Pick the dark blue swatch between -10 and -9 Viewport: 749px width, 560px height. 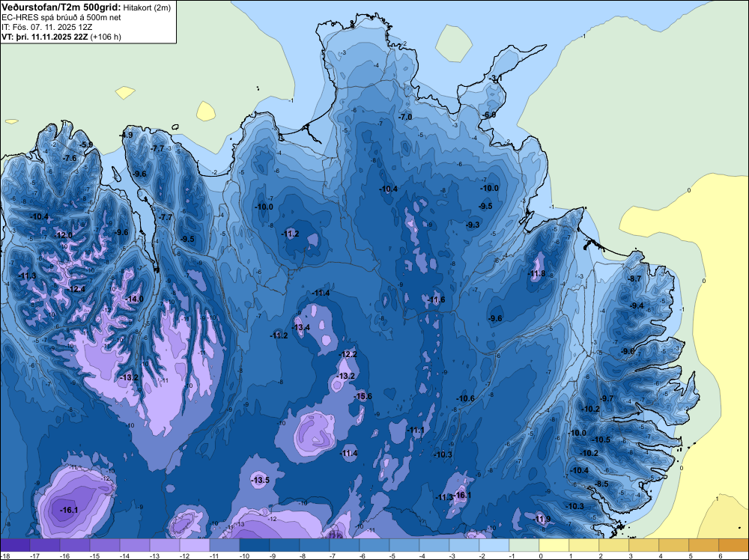[x=255, y=545]
